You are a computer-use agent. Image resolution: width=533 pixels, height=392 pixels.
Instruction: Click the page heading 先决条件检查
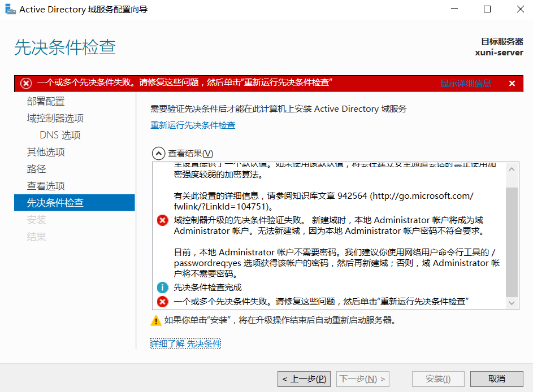[x=65, y=47]
